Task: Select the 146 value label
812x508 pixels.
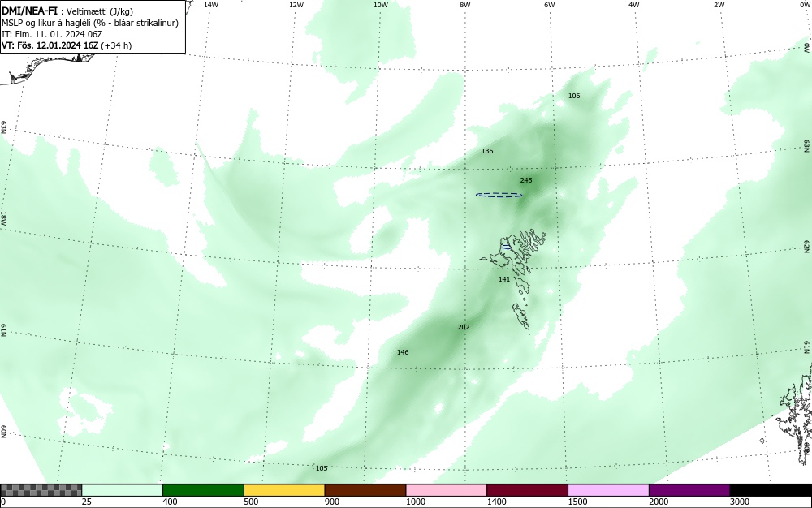Action: click(403, 352)
